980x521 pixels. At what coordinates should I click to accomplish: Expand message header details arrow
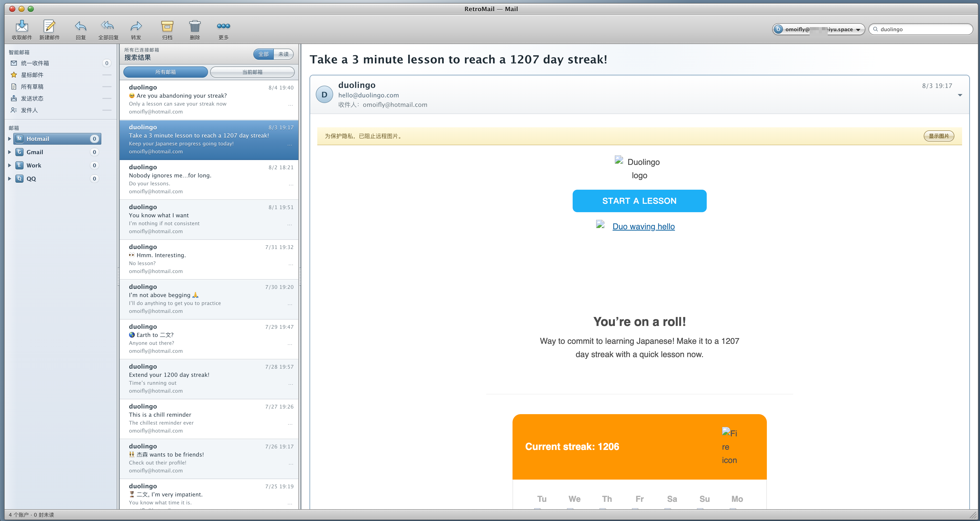960,95
